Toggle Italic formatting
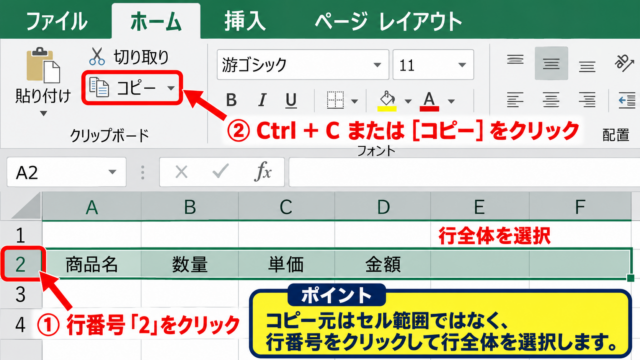The height and width of the screenshot is (360, 640). pos(262,100)
